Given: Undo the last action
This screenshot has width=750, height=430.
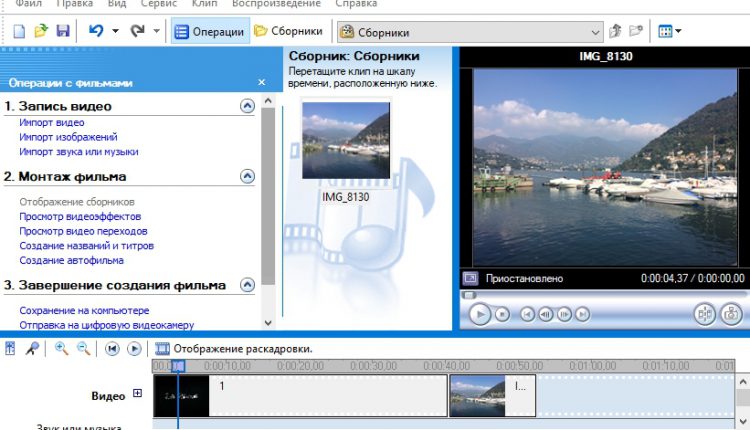Looking at the screenshot, I should coord(96,32).
